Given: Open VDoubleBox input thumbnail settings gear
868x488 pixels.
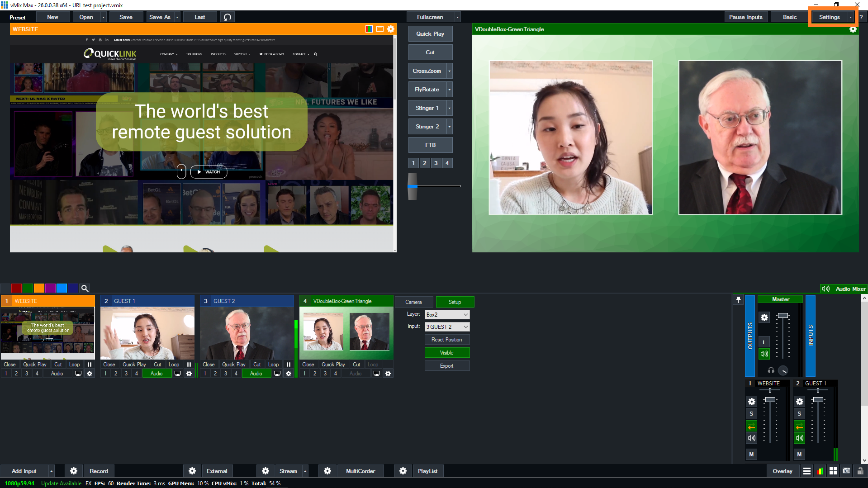Looking at the screenshot, I should coord(388,374).
